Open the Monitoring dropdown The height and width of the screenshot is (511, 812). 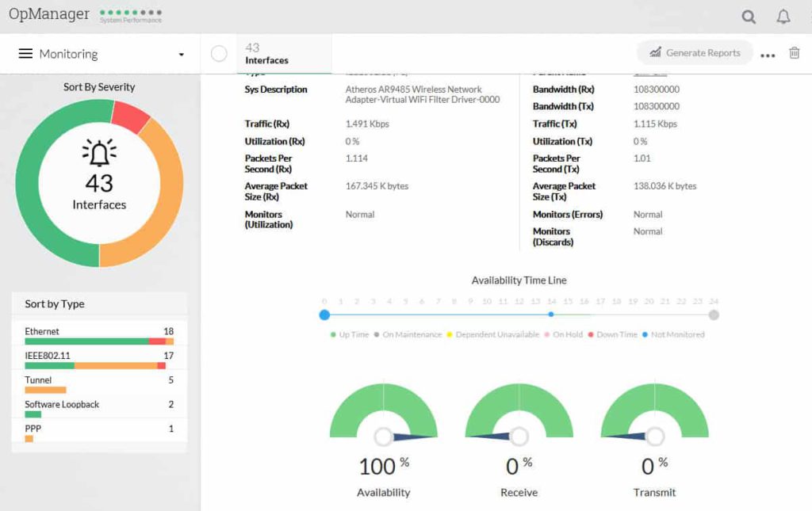(x=181, y=53)
